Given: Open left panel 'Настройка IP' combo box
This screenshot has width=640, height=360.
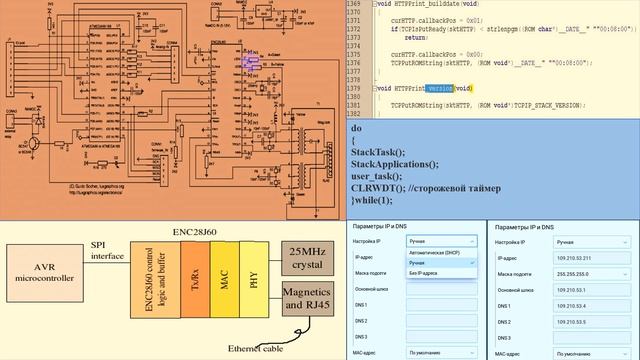Looking at the screenshot, I should (x=442, y=241).
